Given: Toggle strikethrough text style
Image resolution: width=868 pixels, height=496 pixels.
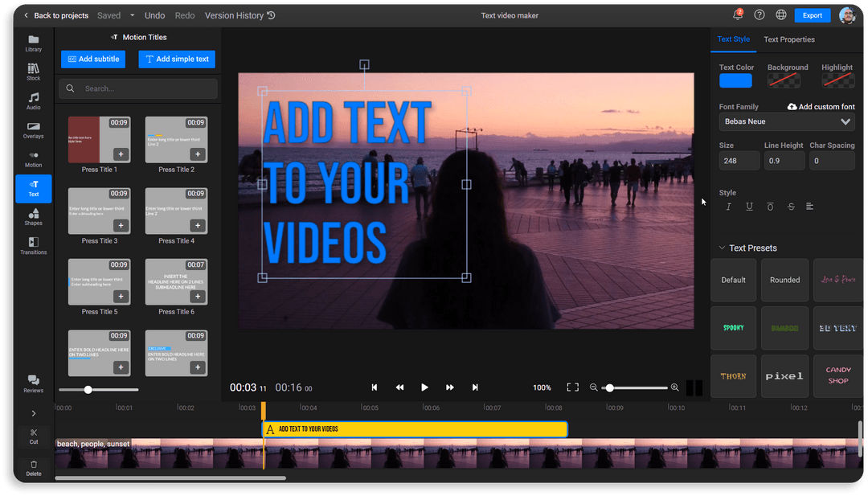Looking at the screenshot, I should 791,207.
